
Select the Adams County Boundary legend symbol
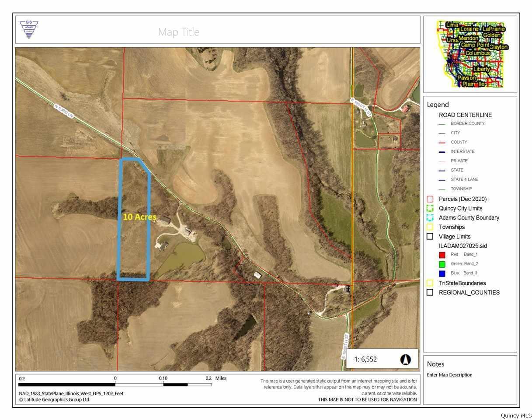pos(430,217)
